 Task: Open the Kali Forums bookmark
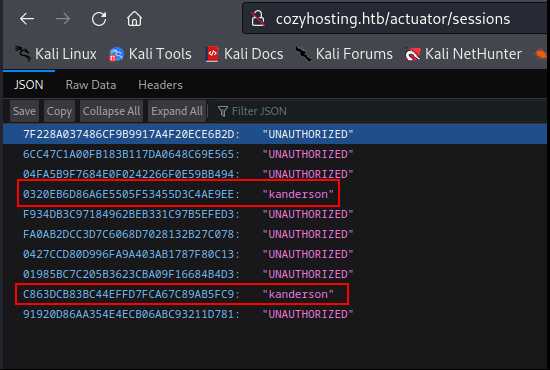344,54
